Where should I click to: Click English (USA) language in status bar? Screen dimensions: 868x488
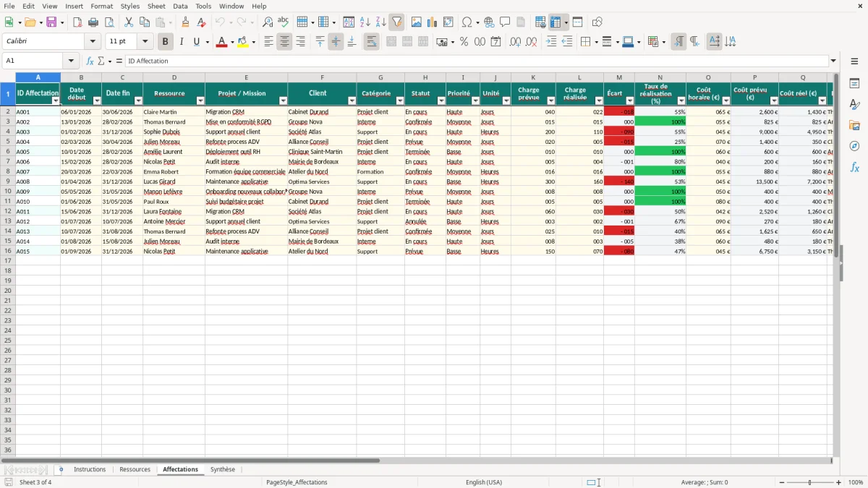[x=484, y=482]
